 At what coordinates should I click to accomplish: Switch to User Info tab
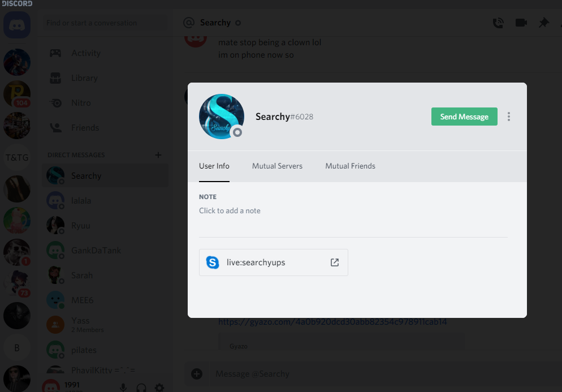214,166
